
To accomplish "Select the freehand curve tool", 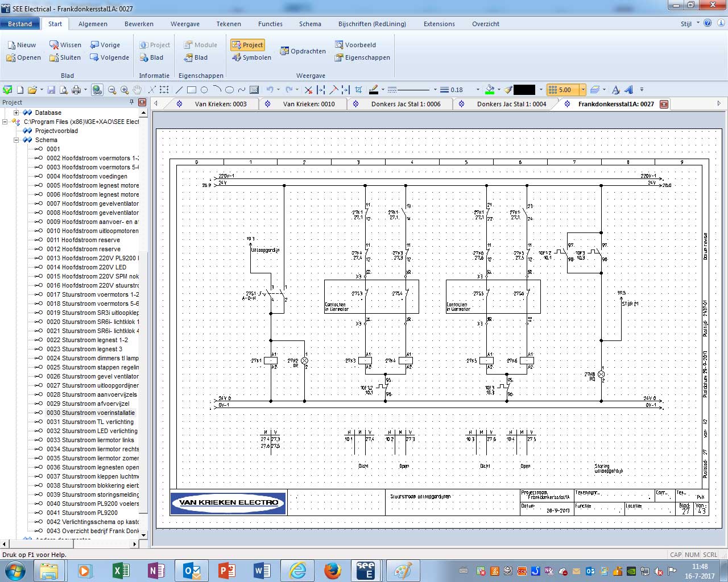I will tap(242, 90).
